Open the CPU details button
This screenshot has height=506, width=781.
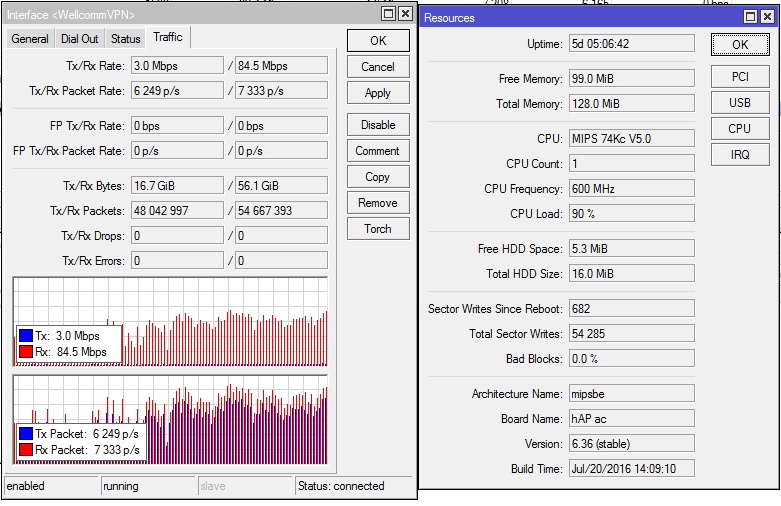[740, 128]
